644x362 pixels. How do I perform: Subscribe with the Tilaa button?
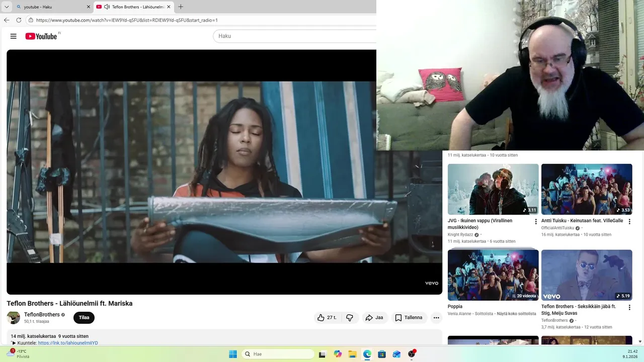coord(84,318)
